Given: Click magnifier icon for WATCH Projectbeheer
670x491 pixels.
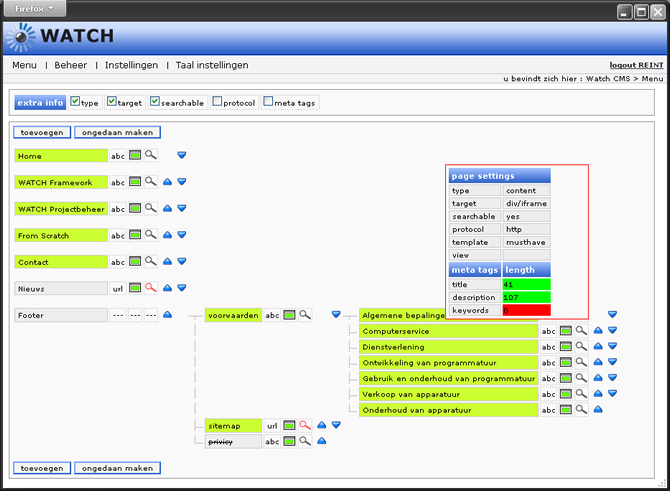Looking at the screenshot, I should pos(150,208).
